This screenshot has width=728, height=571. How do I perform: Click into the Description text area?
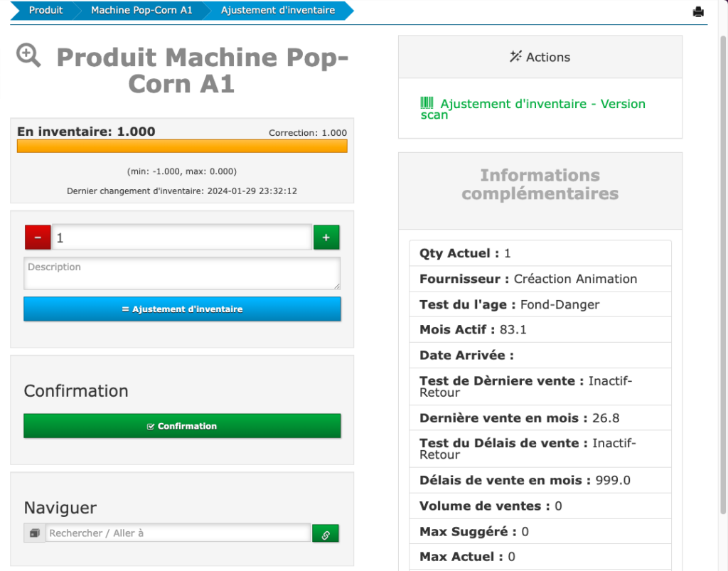181,274
